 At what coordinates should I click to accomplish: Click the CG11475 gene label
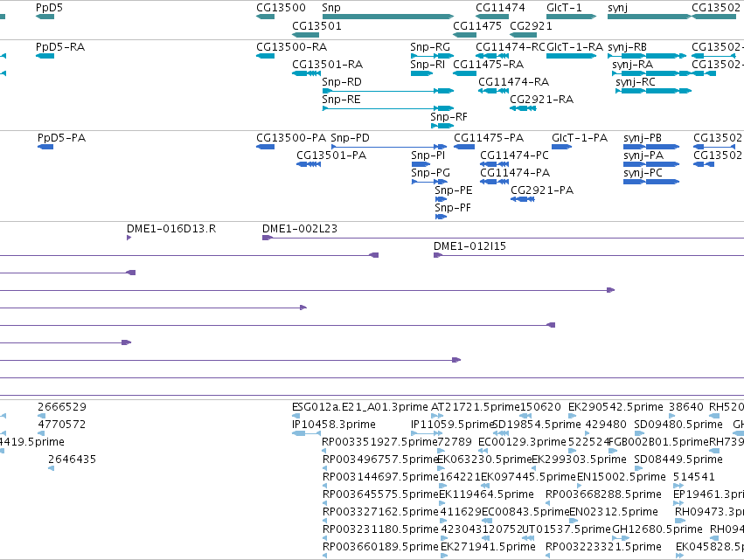(x=476, y=25)
